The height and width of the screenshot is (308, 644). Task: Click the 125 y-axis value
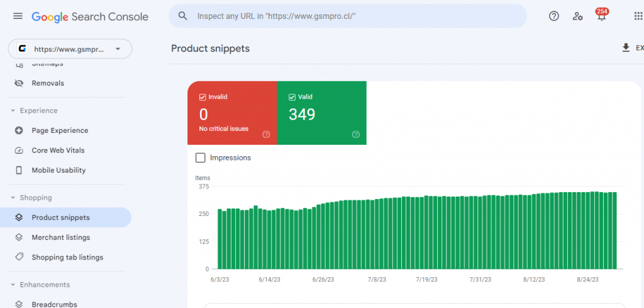(204, 241)
